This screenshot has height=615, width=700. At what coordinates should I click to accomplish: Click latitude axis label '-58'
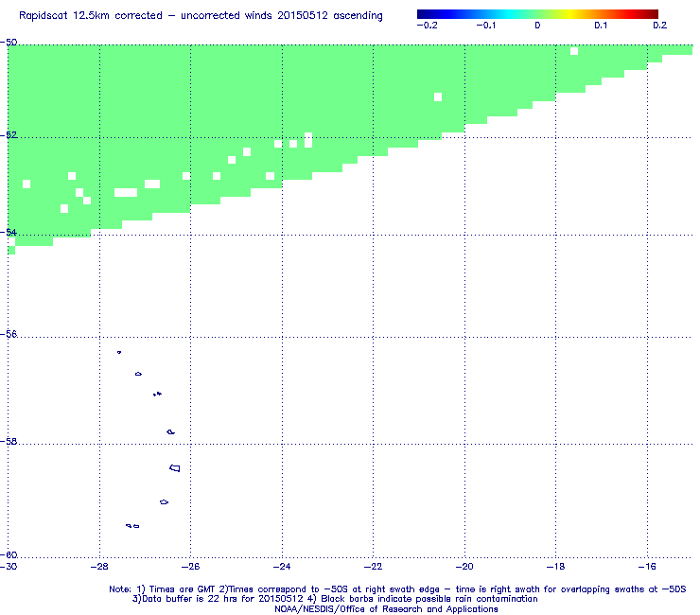9,441
